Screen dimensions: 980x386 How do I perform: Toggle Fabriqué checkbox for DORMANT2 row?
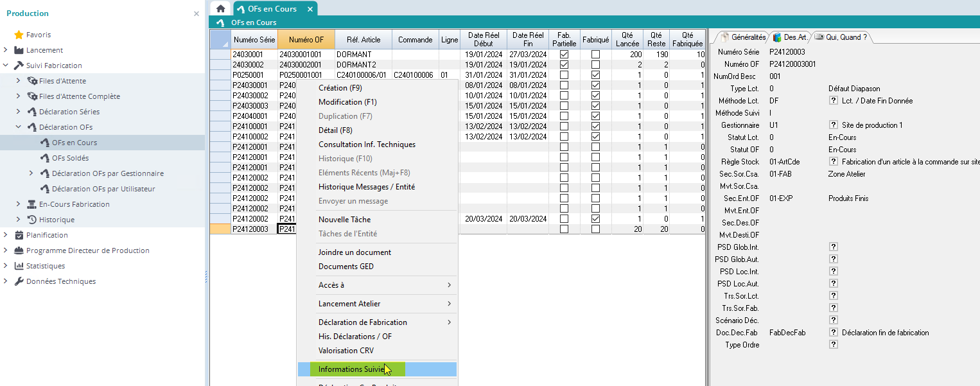(x=595, y=65)
